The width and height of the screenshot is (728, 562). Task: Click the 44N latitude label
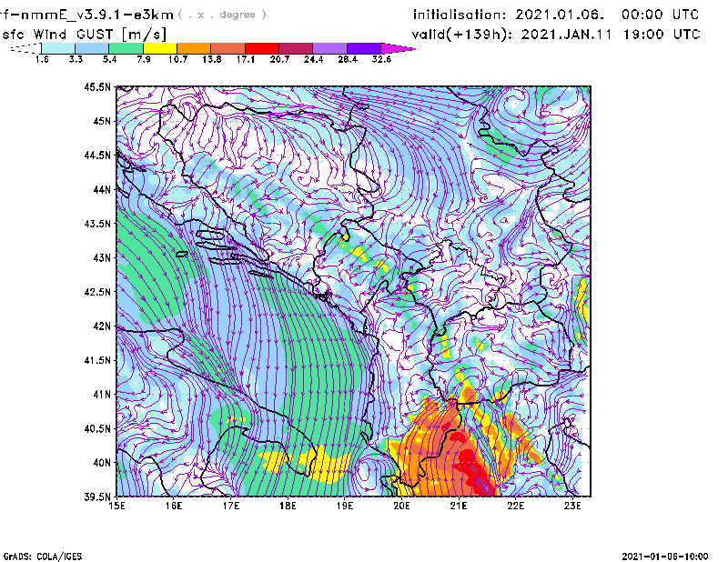click(x=102, y=189)
